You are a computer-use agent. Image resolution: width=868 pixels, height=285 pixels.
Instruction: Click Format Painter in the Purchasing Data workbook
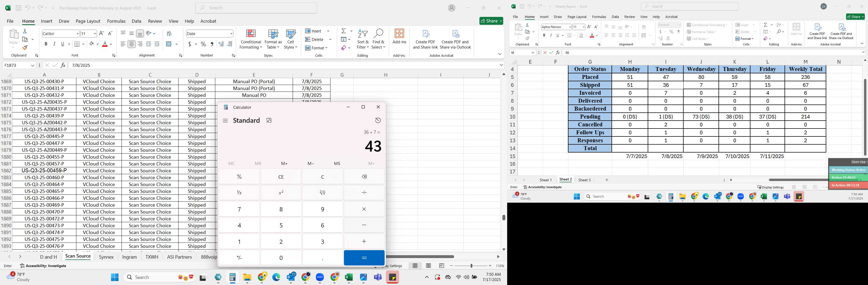(25, 47)
